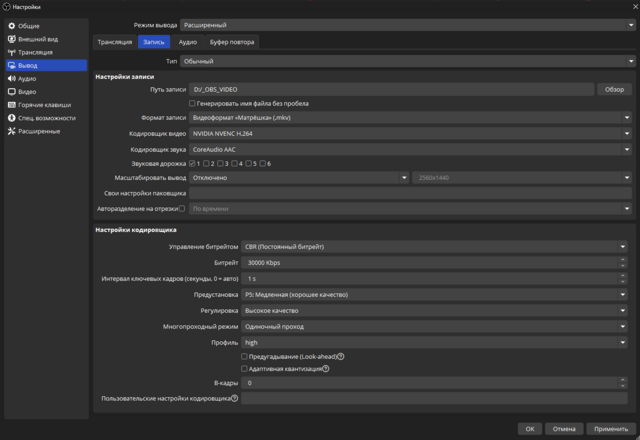640x440 pixels.
Task: Select the Спец. возможности sidebar icon
Action: click(x=11, y=118)
